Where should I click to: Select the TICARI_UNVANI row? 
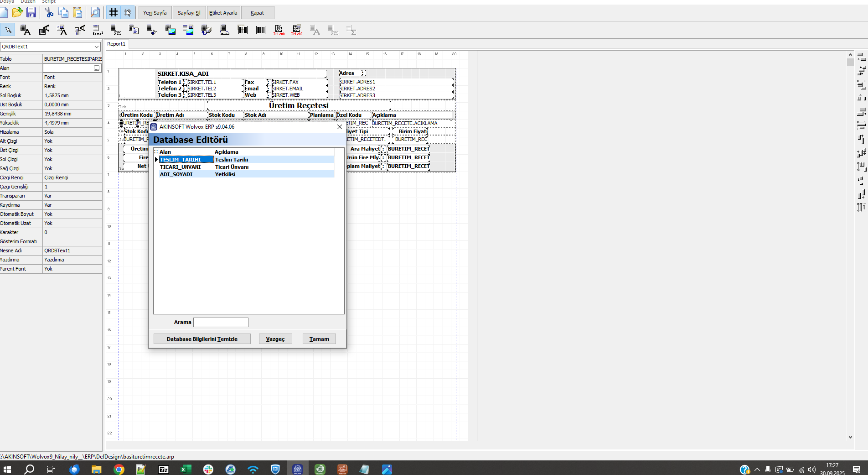coord(181,167)
